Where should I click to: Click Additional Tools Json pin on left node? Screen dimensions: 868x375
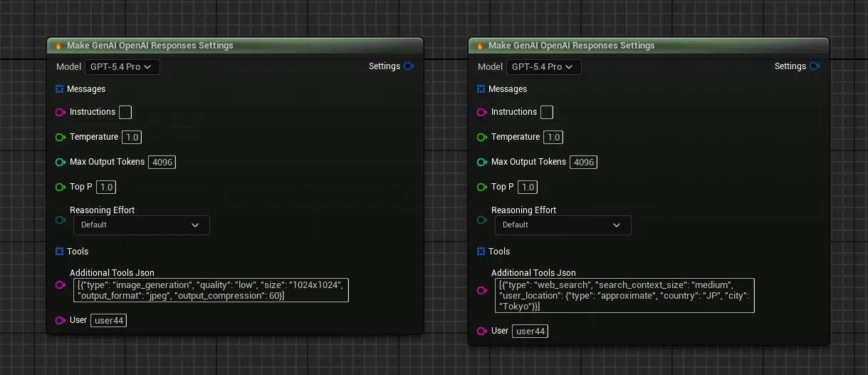pos(61,284)
